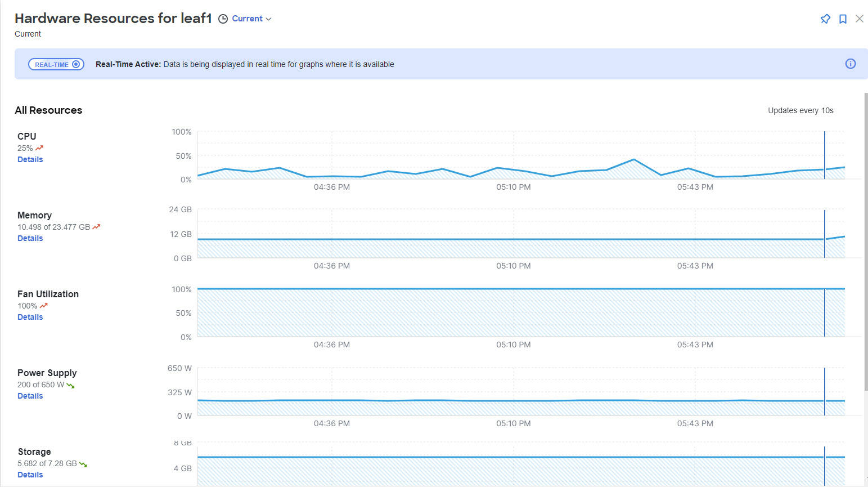868x487 pixels.
Task: Click the Memory 10.498 of 23.477 GB text
Action: [x=53, y=227]
